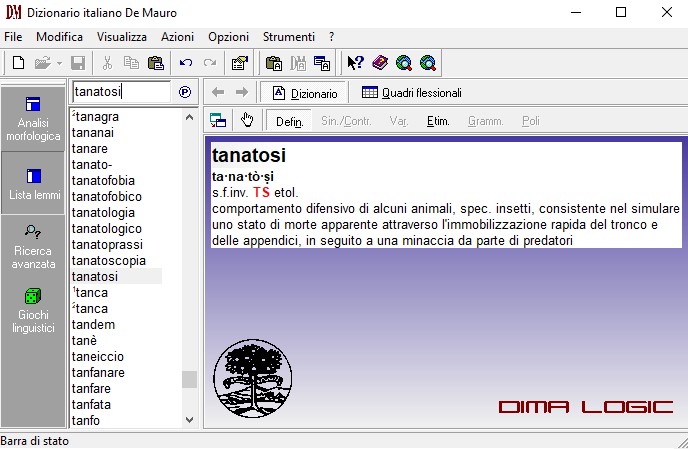Image resolution: width=688 pixels, height=449 pixels.
Task: Click the Open folder toolbar icon
Action: 43,63
